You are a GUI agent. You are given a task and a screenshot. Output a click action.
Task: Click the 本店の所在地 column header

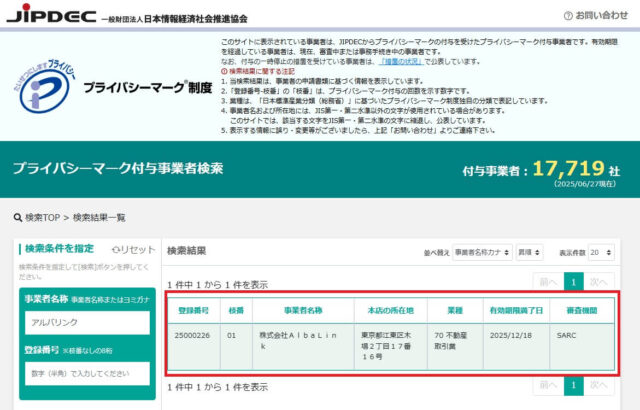click(391, 310)
